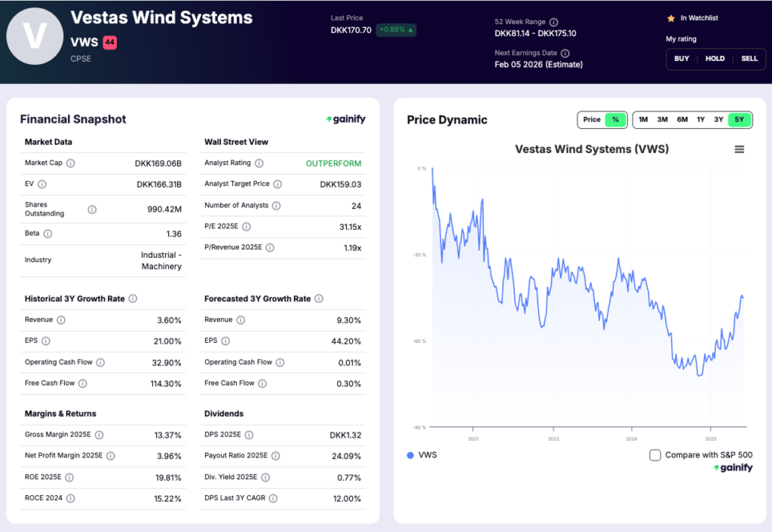Enable the Compare with S&P 500 checkbox

[x=654, y=454]
